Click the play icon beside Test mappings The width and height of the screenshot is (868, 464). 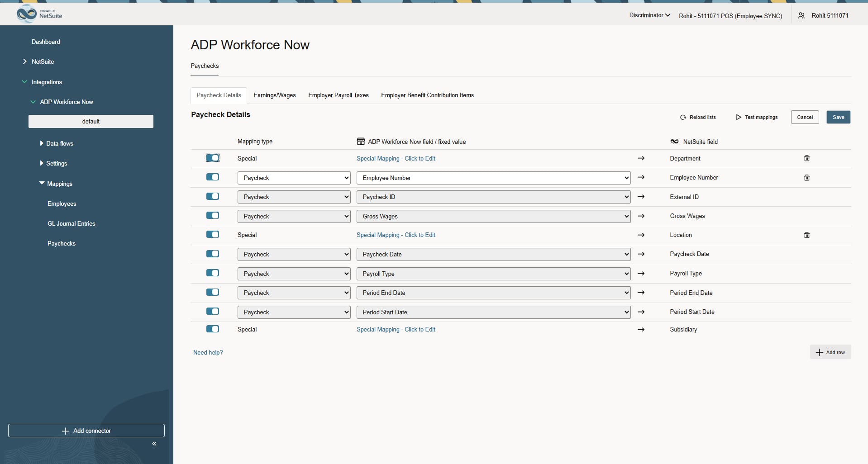pos(739,117)
